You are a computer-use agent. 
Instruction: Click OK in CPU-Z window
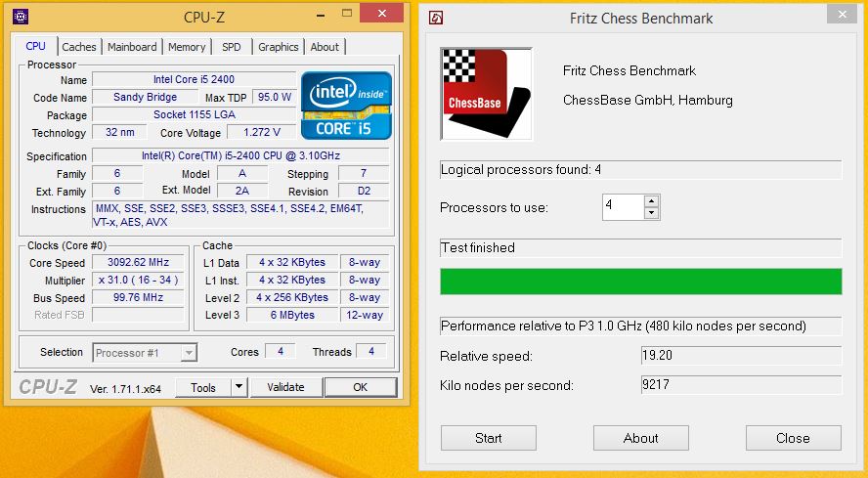pos(361,387)
